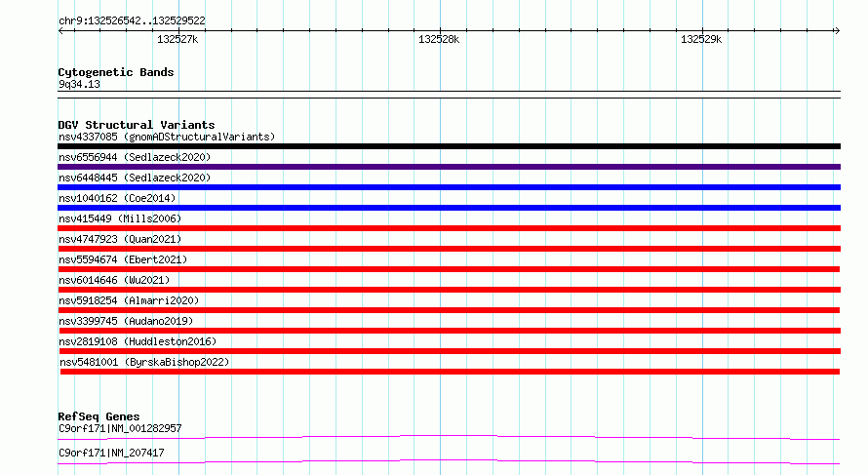Open the RefSeq Genes track title

[99, 416]
